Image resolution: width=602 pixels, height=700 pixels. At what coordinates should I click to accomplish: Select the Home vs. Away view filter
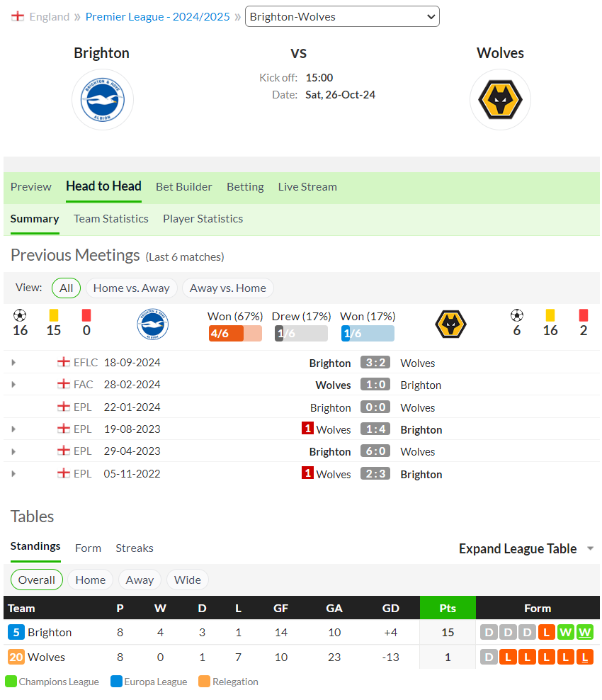click(132, 288)
